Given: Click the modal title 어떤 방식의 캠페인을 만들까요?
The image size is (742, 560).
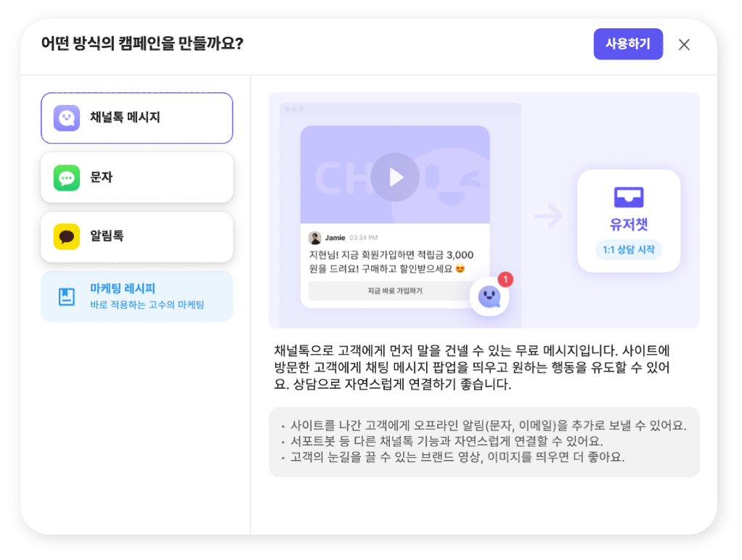Looking at the screenshot, I should coord(144,44).
